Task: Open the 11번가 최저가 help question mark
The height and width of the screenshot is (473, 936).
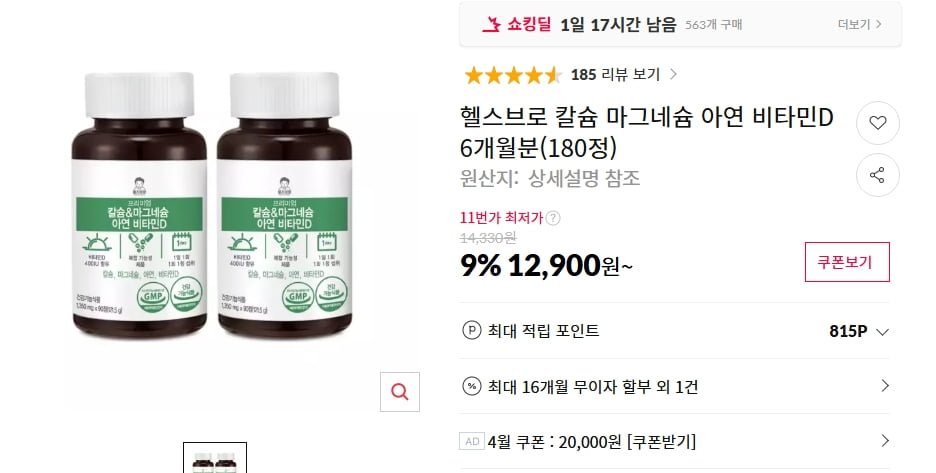Action: point(553,218)
